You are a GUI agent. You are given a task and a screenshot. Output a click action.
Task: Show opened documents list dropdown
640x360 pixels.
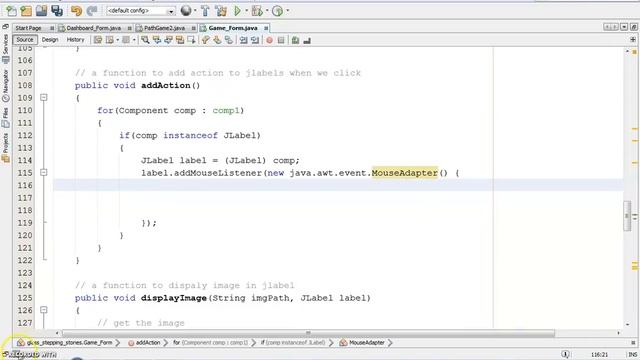(x=624, y=27)
